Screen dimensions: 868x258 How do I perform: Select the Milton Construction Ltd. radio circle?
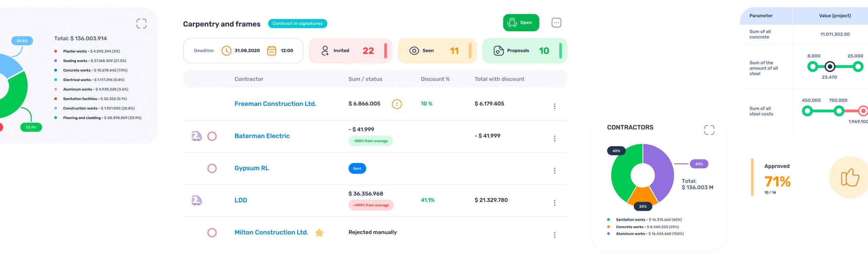212,233
